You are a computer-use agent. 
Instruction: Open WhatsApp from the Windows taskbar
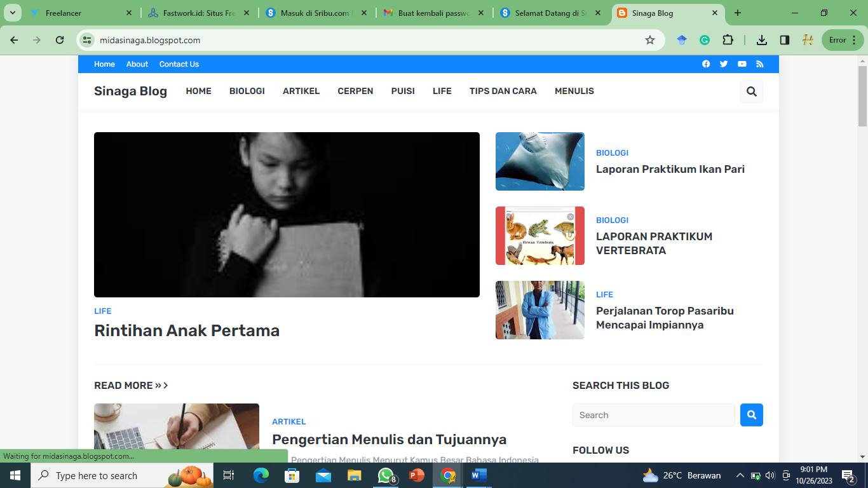[x=386, y=475]
